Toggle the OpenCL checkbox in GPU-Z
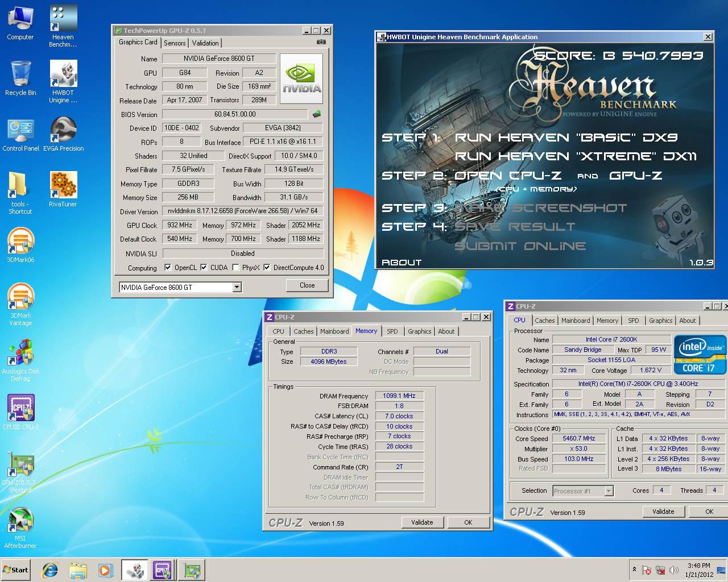 coord(168,268)
